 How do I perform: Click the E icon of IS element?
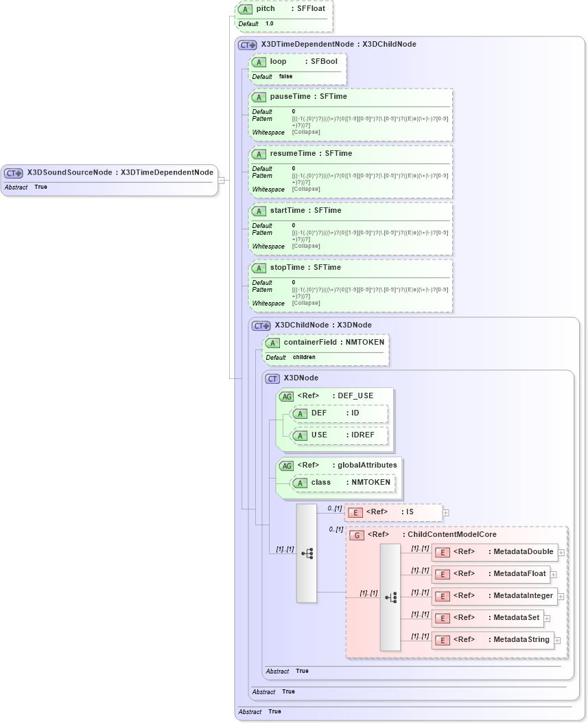click(355, 513)
